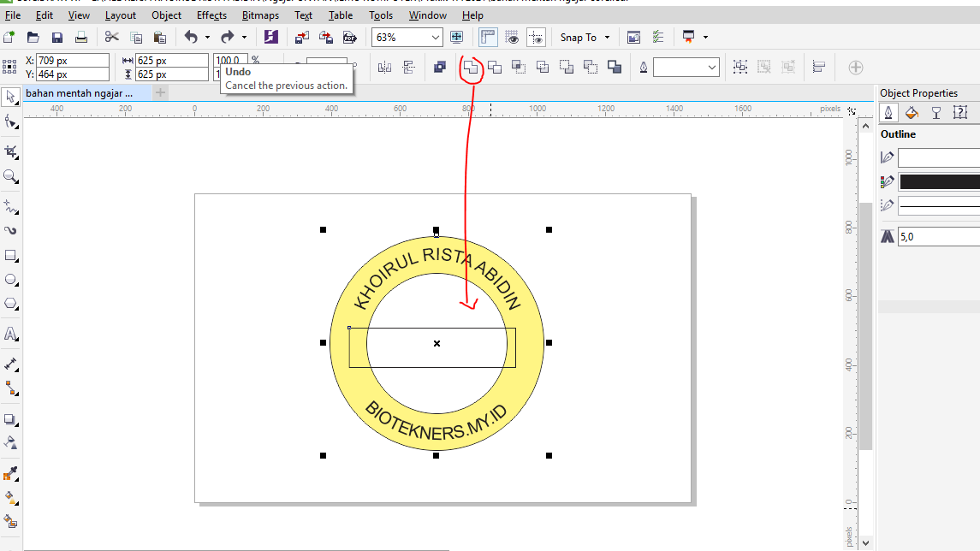Toggle grid visibility

coord(513,38)
